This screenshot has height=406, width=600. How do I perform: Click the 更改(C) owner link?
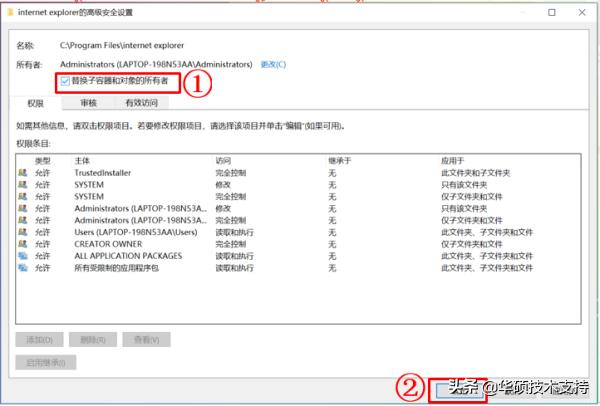tap(273, 64)
